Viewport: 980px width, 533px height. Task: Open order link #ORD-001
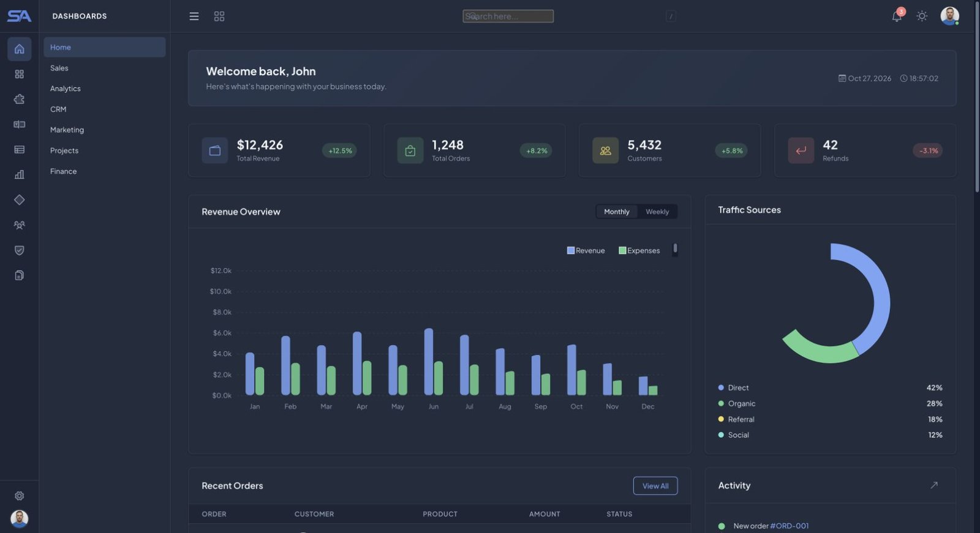pyautogui.click(x=790, y=526)
